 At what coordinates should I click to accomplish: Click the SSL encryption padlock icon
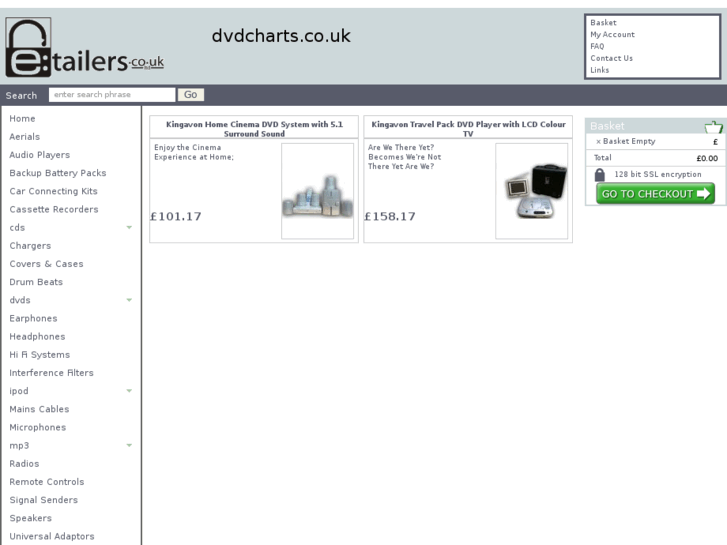point(599,174)
